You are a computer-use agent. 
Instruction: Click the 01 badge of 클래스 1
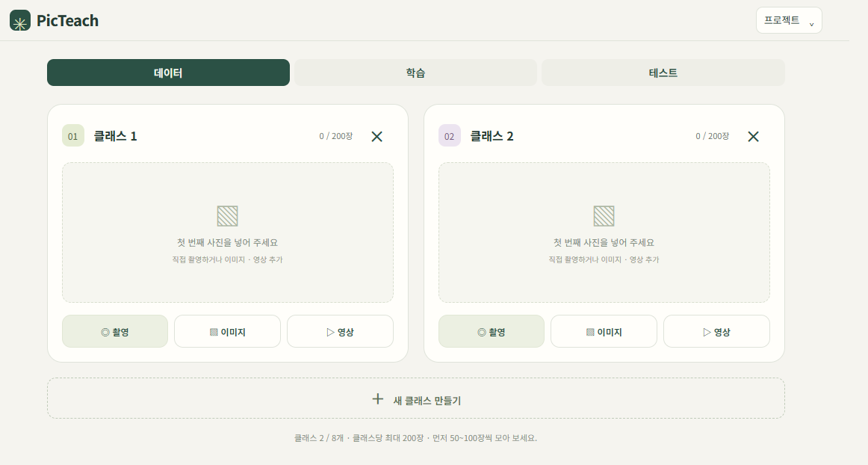73,136
